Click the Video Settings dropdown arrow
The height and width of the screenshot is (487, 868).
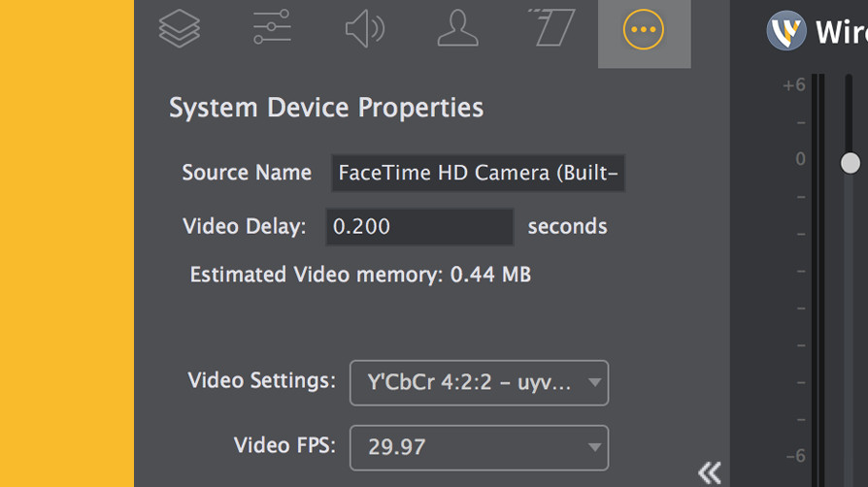[x=594, y=382]
